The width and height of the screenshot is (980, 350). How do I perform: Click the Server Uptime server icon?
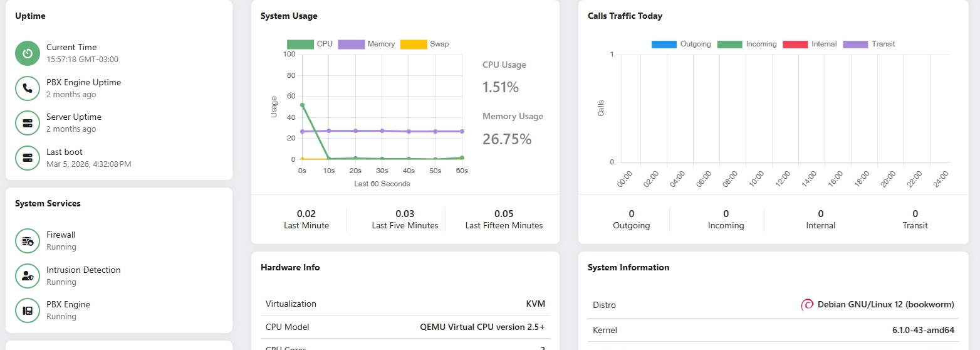tap(28, 123)
